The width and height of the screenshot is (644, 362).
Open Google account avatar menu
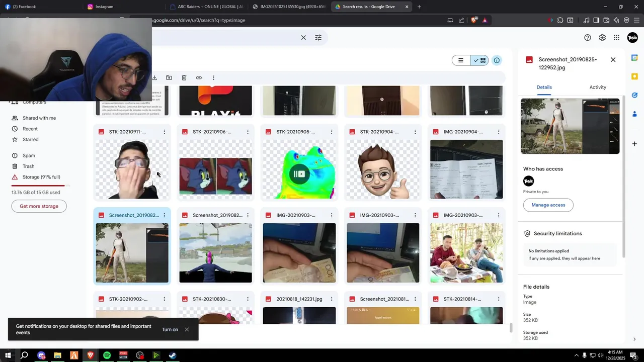[632, 38]
